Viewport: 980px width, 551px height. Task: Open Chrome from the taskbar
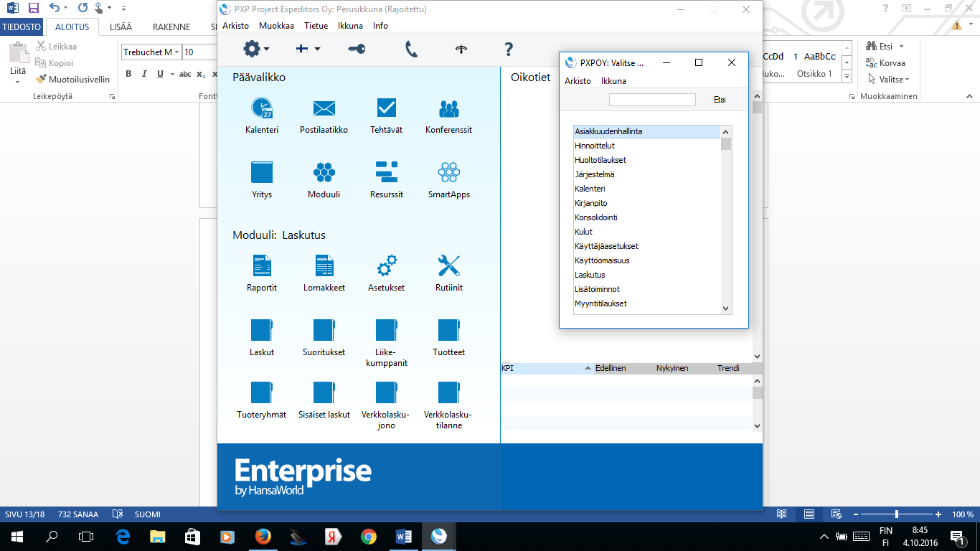(369, 536)
